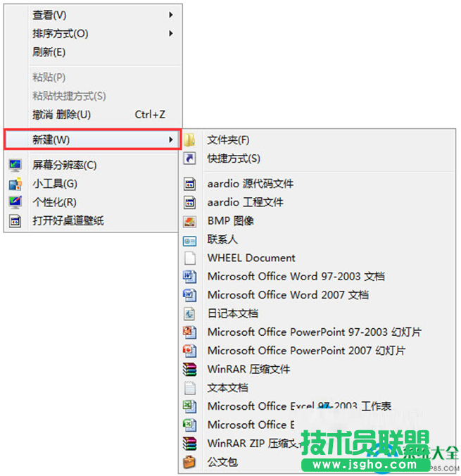461x476 pixels.
Task: Click the folder icon next to 文件夹(F)
Action: tap(189, 140)
